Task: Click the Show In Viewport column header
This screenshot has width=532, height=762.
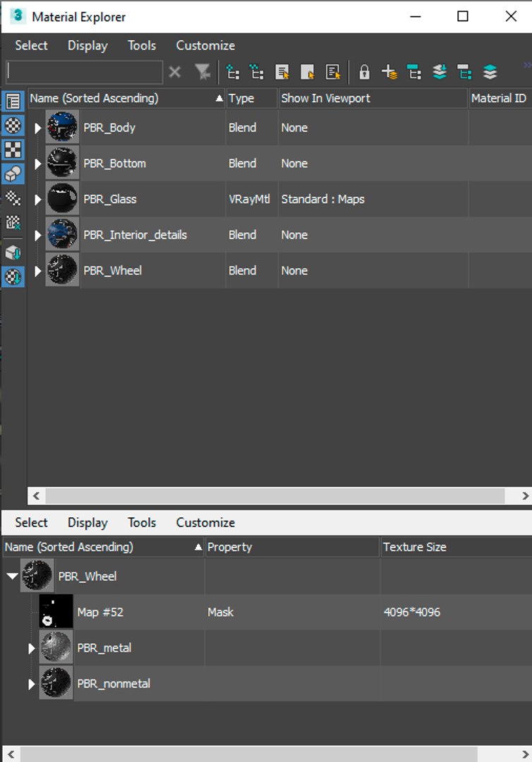Action: tap(373, 98)
